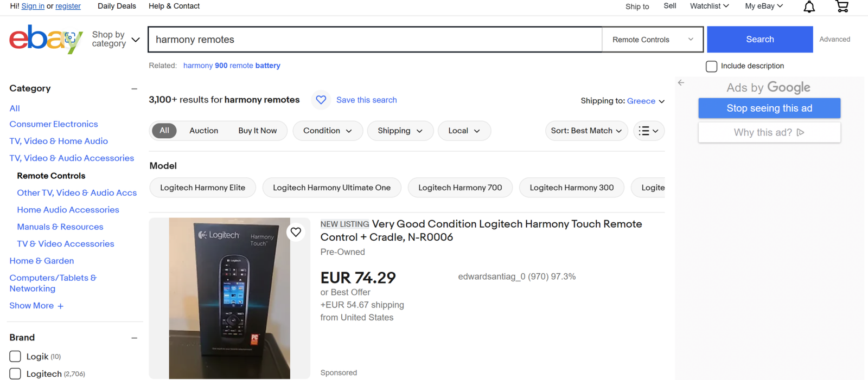This screenshot has height=380, width=868.
Task: Open the notifications bell
Action: click(809, 7)
